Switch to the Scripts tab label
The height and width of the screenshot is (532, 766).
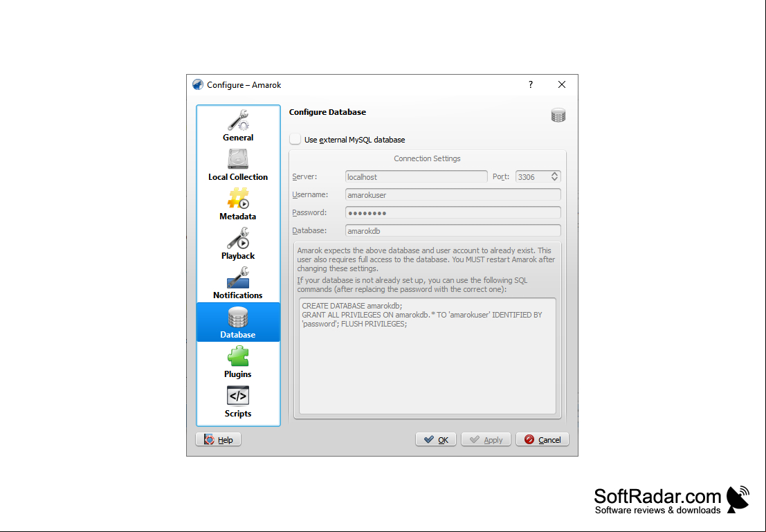[238, 413]
